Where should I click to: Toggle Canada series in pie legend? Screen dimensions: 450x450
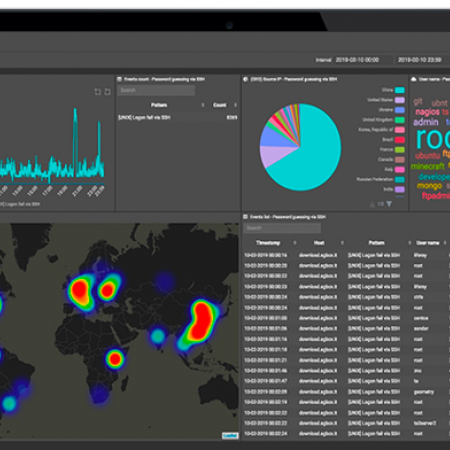[391, 160]
